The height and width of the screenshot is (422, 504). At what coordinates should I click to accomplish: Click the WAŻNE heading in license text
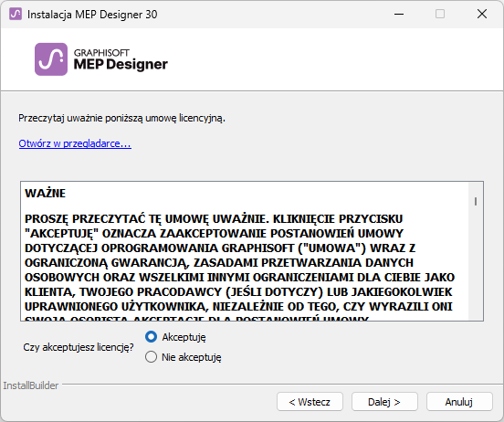[x=46, y=194]
